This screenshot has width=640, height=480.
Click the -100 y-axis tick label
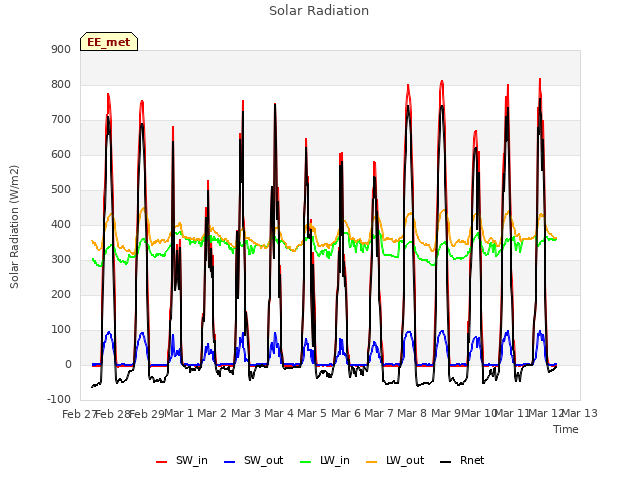[59, 400]
